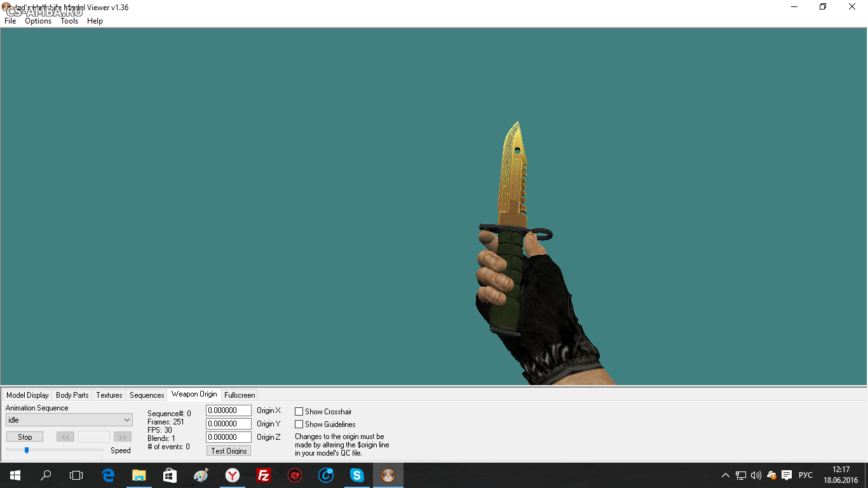Viewport: 868px width, 488px height.
Task: Open Task View from the taskbar
Action: pos(76,475)
